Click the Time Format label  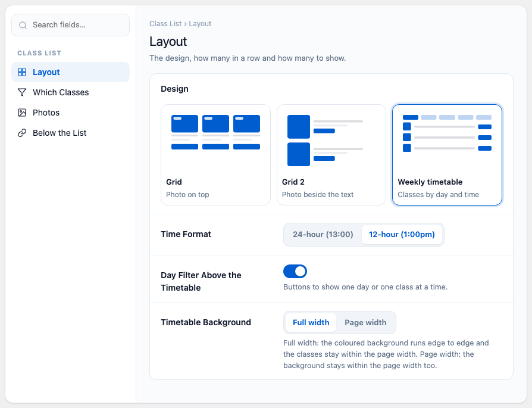[186, 234]
